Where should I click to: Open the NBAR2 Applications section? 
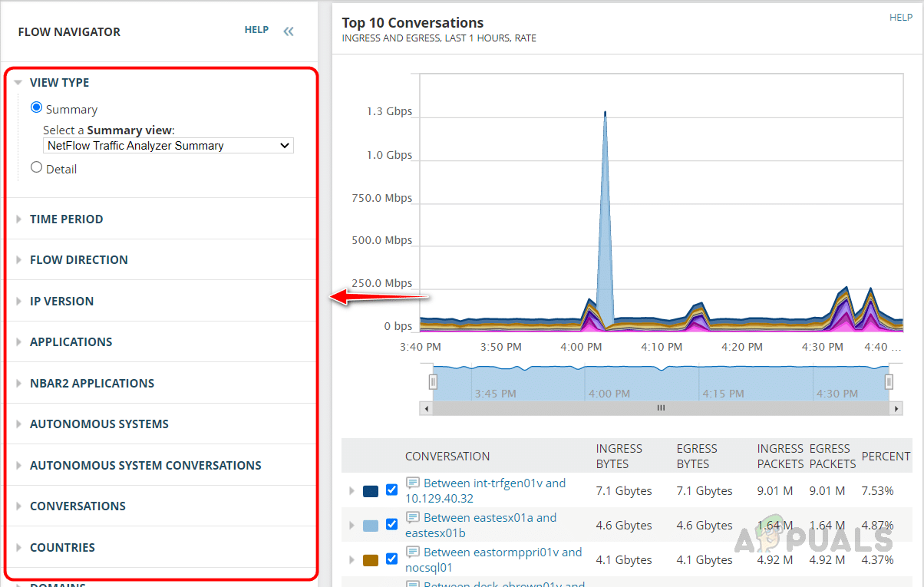pos(91,383)
